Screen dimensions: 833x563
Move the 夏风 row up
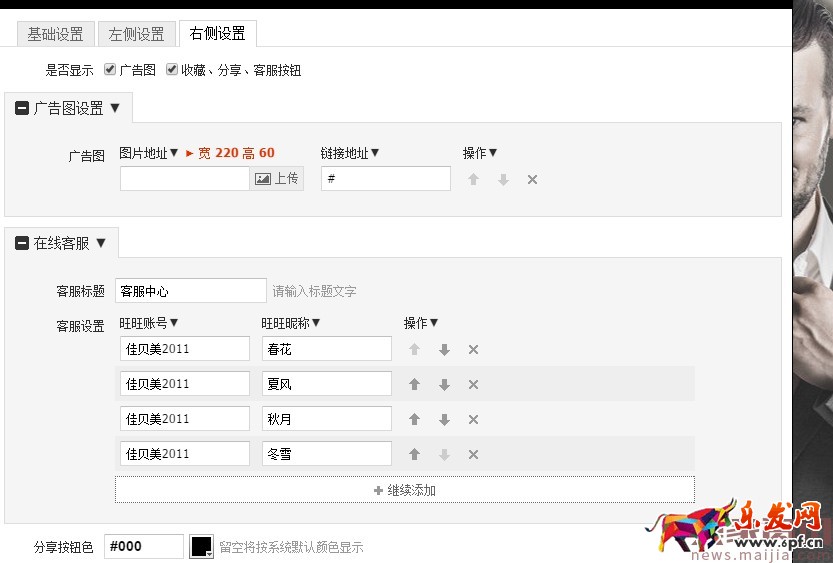[x=415, y=385]
